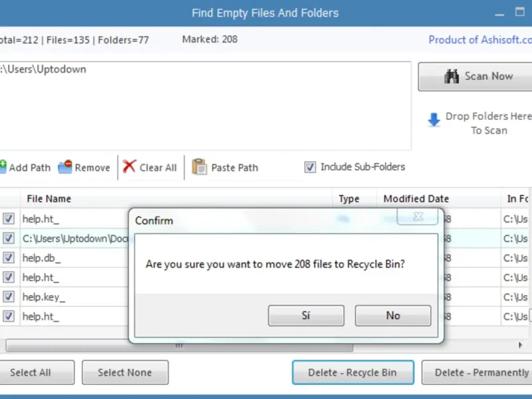This screenshot has width=532, height=399.
Task: Uncheck the help.key_ row checkbox
Action: pos(9,297)
